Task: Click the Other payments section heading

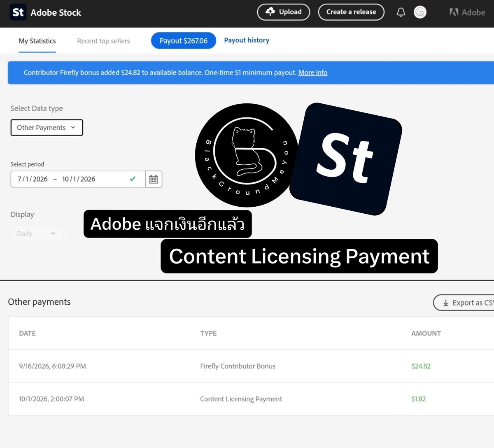Action: (x=39, y=302)
